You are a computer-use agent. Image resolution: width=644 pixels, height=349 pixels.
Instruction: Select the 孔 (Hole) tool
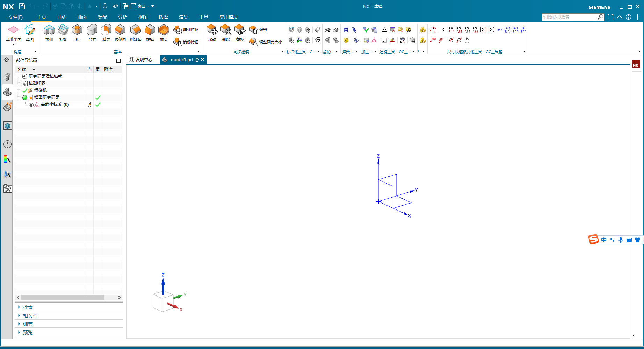(x=77, y=31)
